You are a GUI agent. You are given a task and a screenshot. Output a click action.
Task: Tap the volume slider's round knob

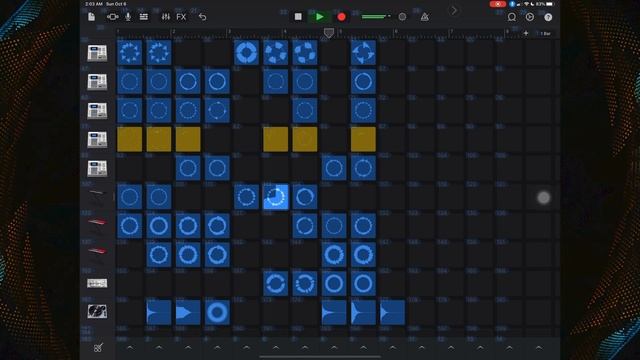[402, 17]
